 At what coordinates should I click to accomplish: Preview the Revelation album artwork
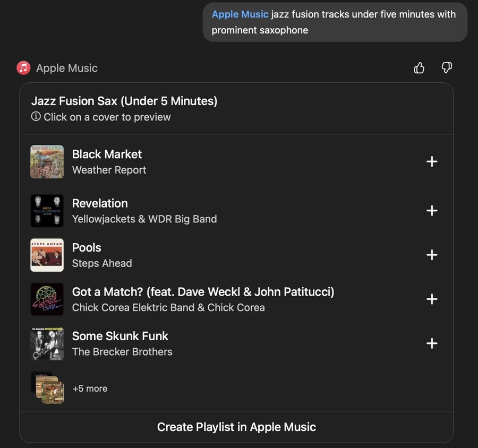(47, 211)
